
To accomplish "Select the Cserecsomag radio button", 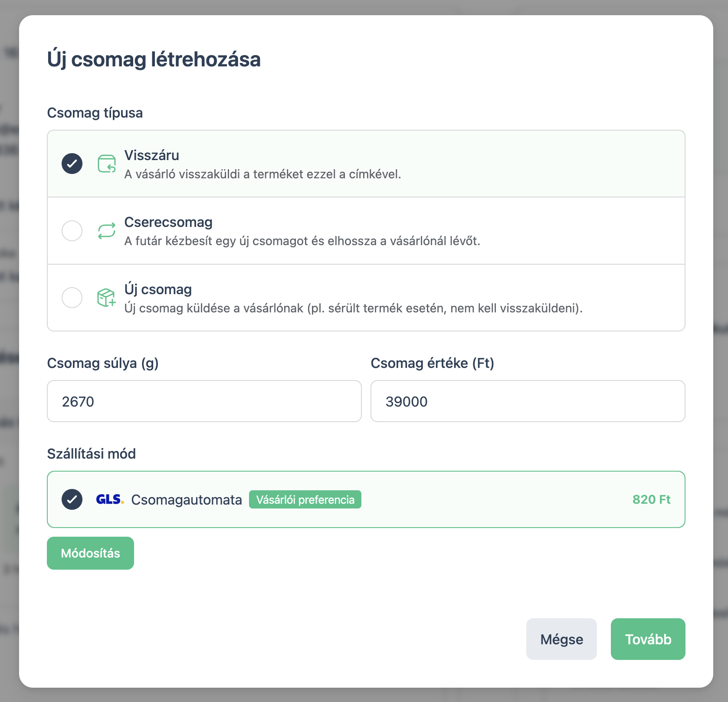I will pyautogui.click(x=72, y=231).
